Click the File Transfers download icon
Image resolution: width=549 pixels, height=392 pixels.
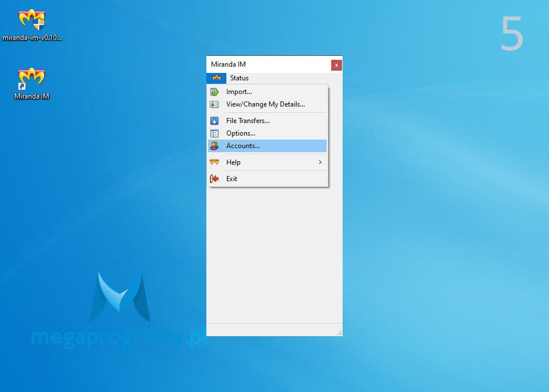pos(214,121)
